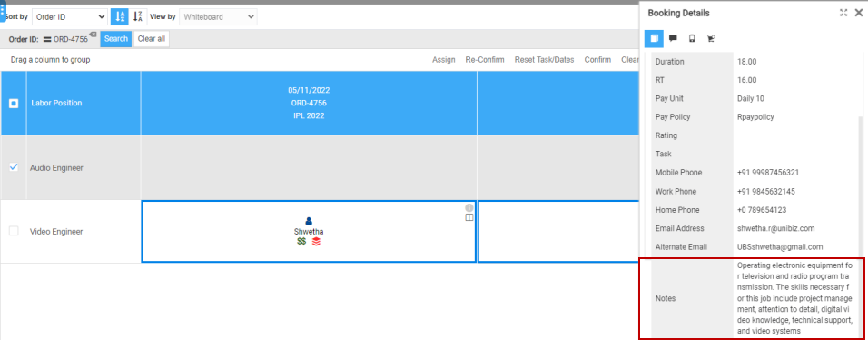Image resolution: width=868 pixels, height=340 pixels.
Task: Sort ascending with the A-Z icon
Action: coord(119,16)
